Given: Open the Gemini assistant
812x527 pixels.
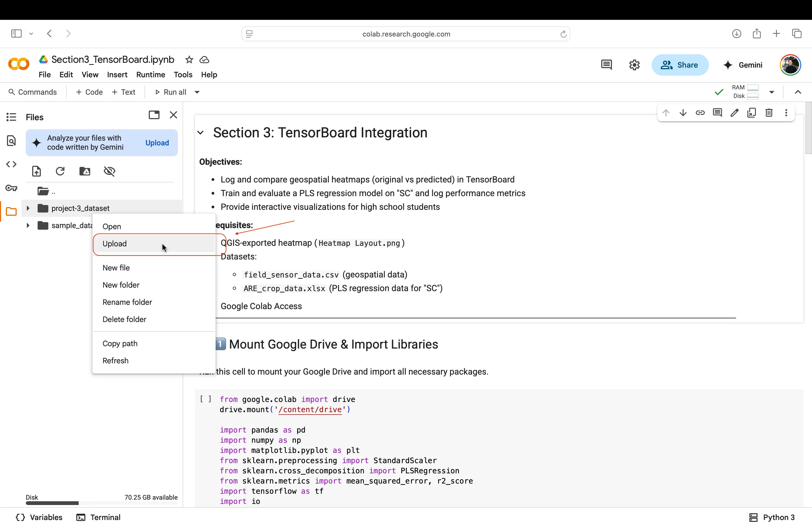Looking at the screenshot, I should pos(742,65).
